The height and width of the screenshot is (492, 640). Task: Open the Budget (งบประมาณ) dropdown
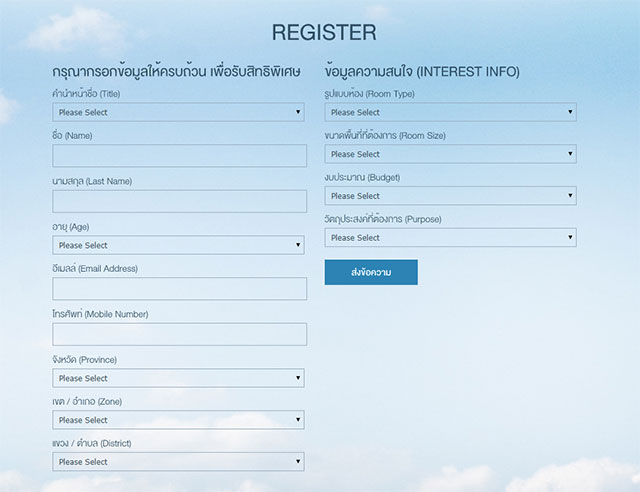450,196
